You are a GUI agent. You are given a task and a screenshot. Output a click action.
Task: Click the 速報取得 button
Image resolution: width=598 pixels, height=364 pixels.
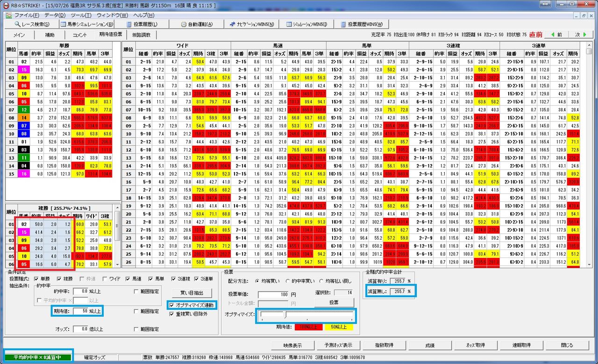coord(521,345)
